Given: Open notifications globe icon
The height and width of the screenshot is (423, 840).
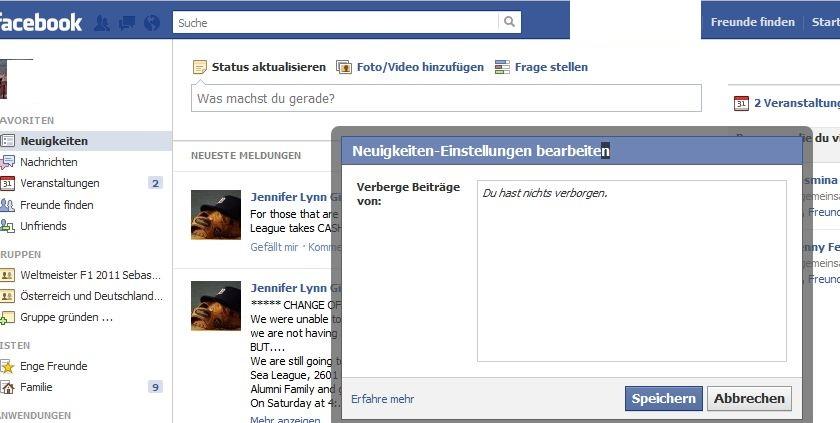Looking at the screenshot, I should [152, 23].
